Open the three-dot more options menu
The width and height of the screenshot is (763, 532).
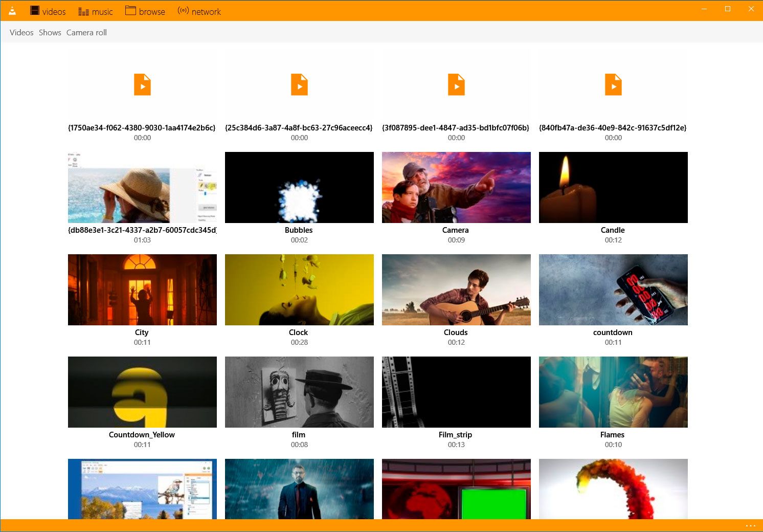(x=750, y=525)
